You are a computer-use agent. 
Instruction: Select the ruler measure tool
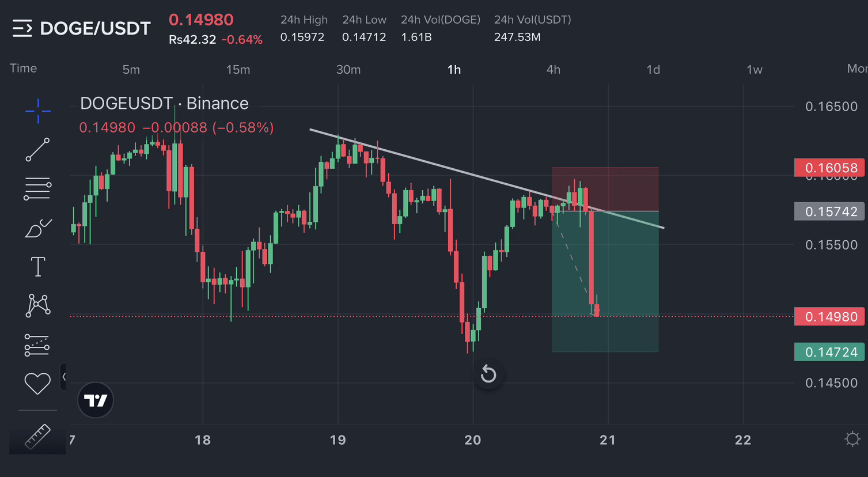(37, 437)
